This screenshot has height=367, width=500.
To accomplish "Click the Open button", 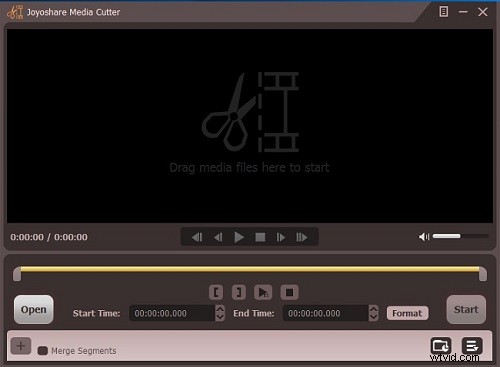I will 34,309.
